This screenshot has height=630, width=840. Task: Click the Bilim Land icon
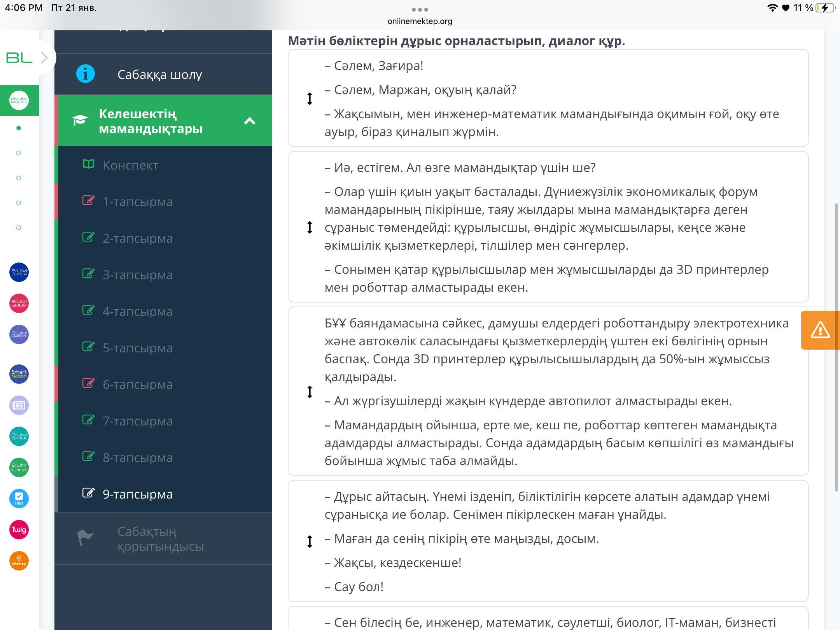(19, 467)
